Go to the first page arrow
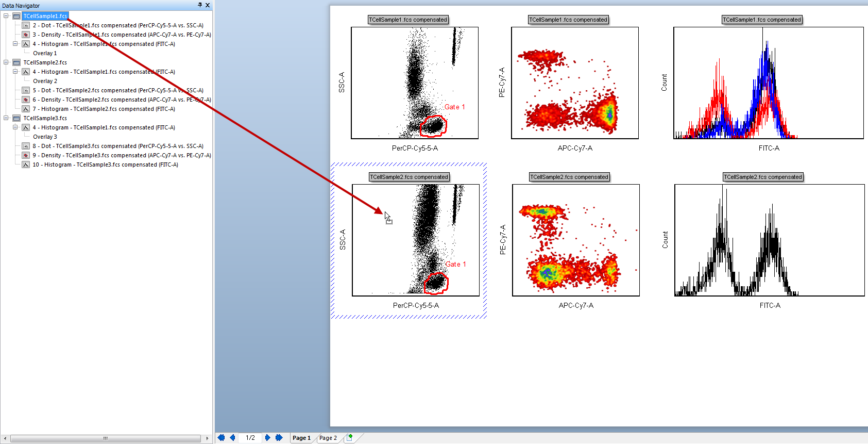868x444 pixels. pyautogui.click(x=222, y=438)
